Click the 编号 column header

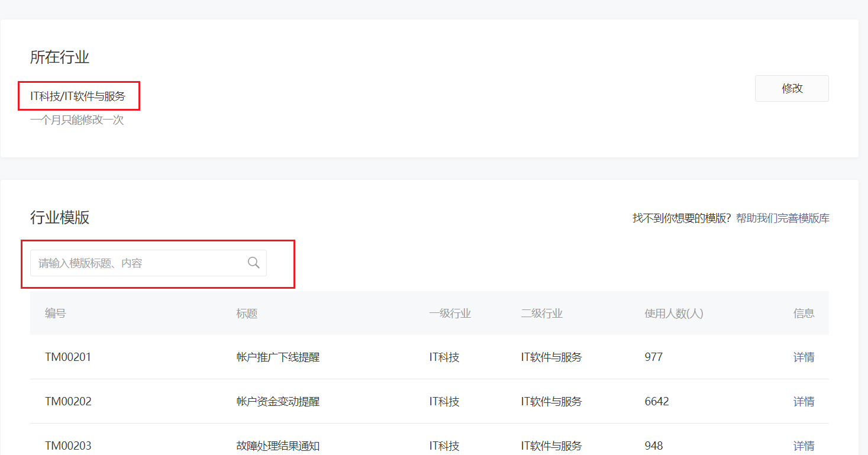(x=54, y=313)
